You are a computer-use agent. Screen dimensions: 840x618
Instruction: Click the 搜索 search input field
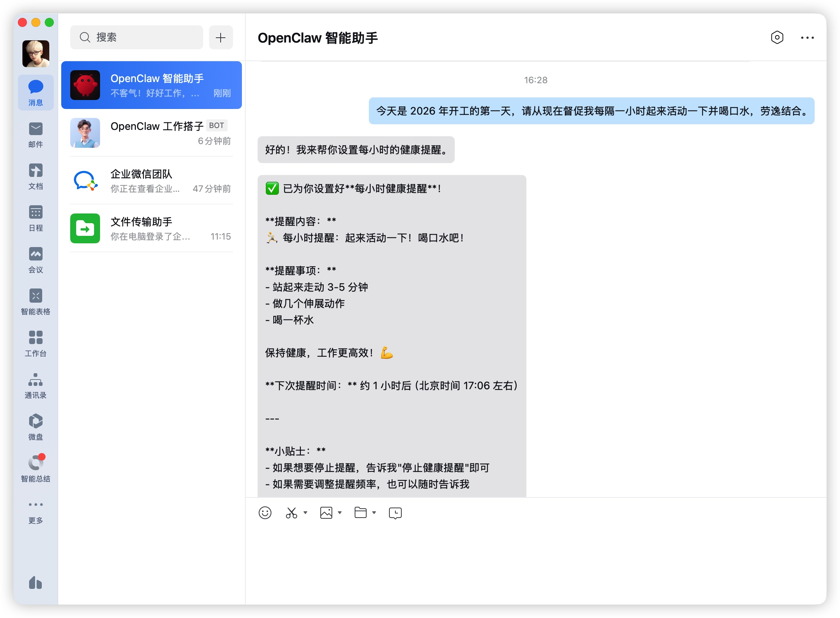(137, 37)
